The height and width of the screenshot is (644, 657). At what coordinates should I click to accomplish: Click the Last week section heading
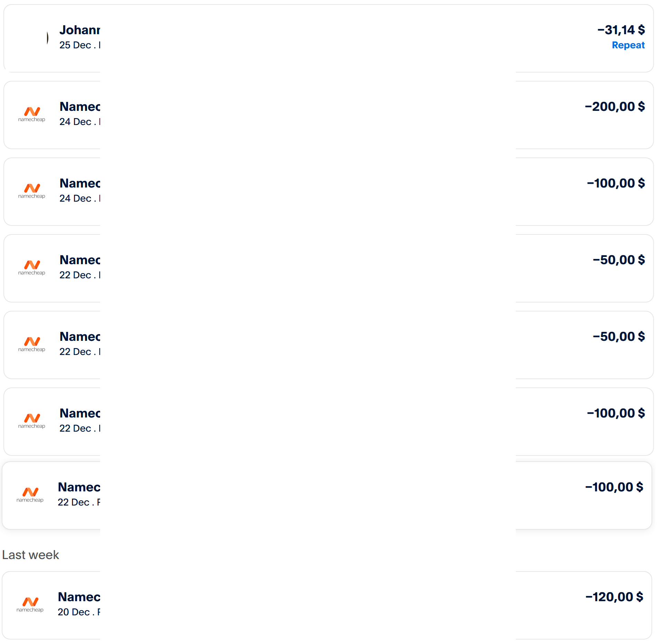tap(30, 555)
